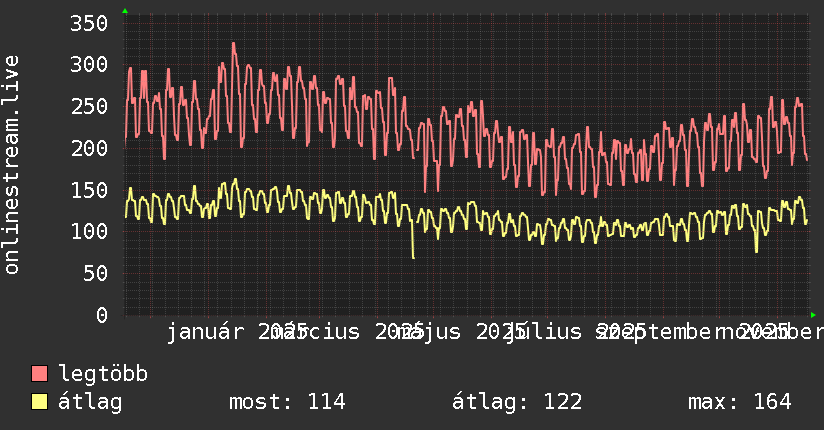The width and height of the screenshot is (824, 430).
Task: Click the vertical onlinestream.live axis title
Action: (12, 165)
